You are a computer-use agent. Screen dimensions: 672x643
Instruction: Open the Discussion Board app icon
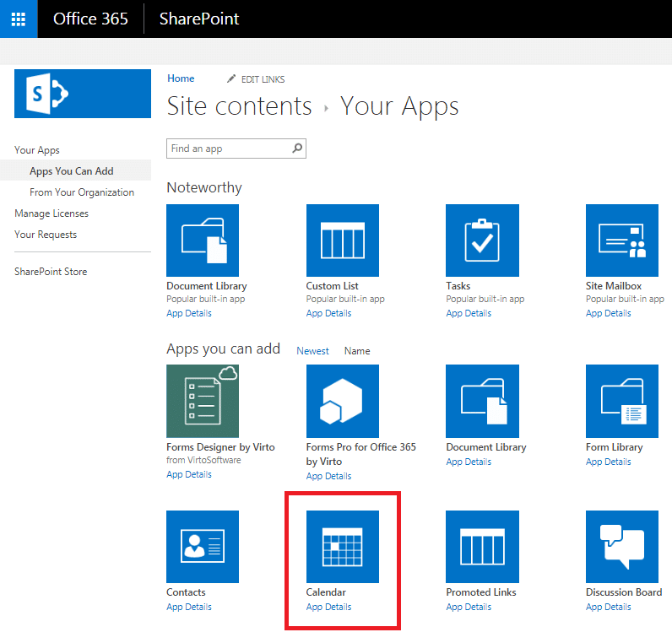[622, 547]
